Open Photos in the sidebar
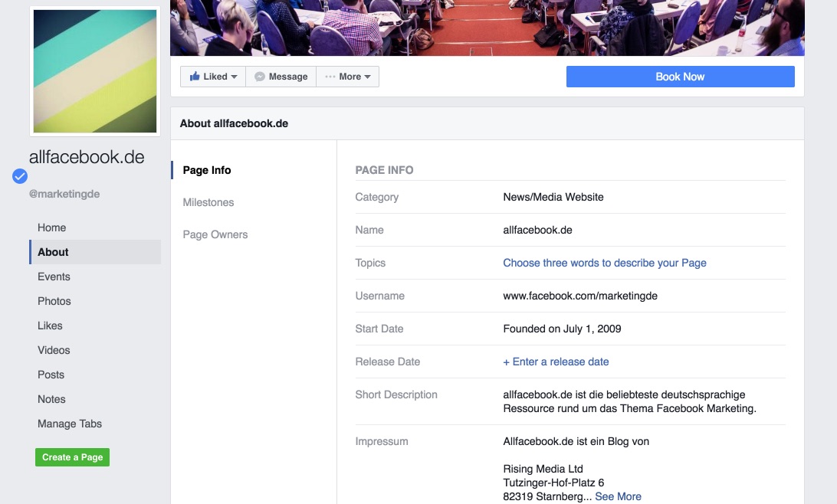 click(54, 301)
